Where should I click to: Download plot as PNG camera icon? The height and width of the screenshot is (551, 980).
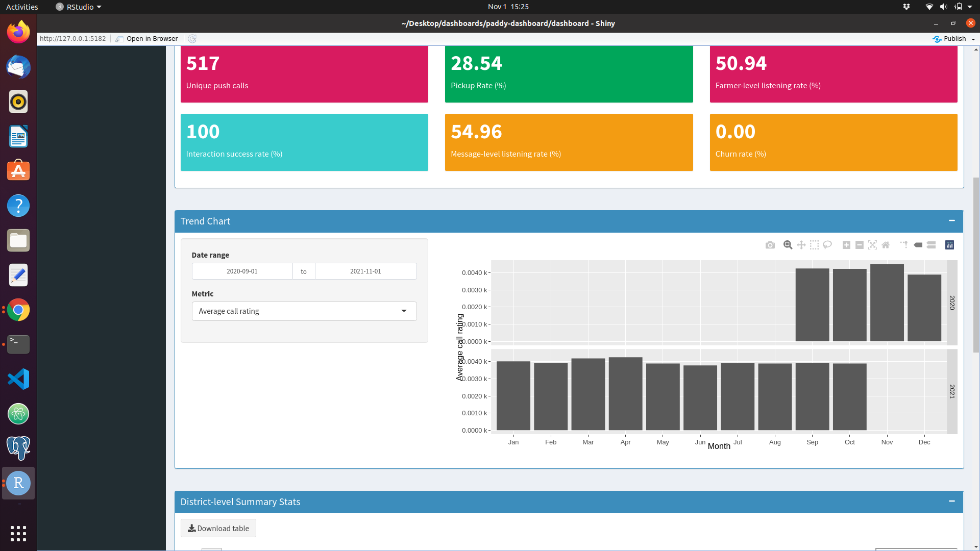770,245
